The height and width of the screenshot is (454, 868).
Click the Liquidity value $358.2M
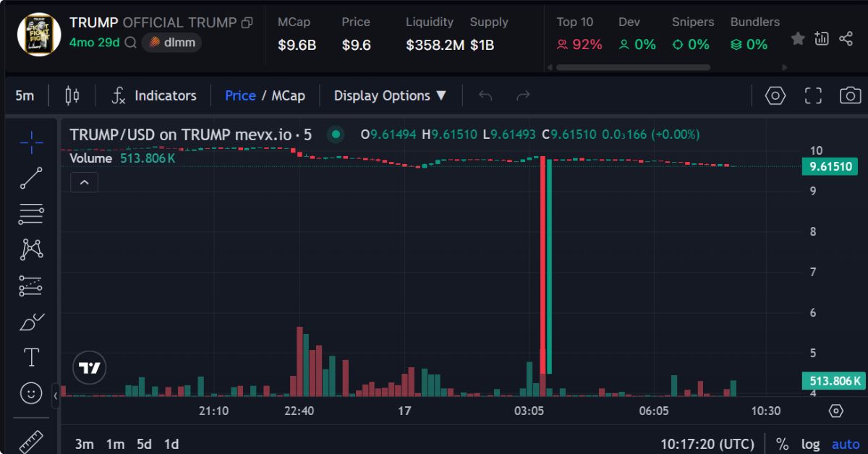[435, 45]
